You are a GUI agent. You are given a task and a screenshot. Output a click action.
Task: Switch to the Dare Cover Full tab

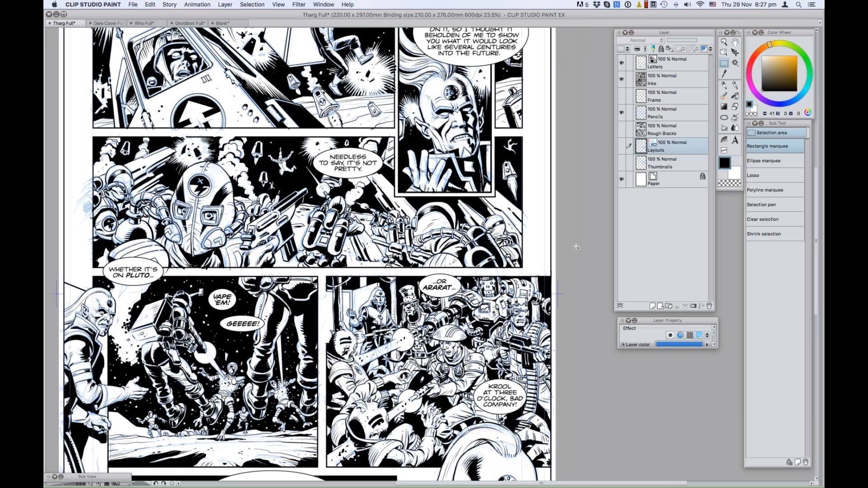pyautogui.click(x=107, y=23)
